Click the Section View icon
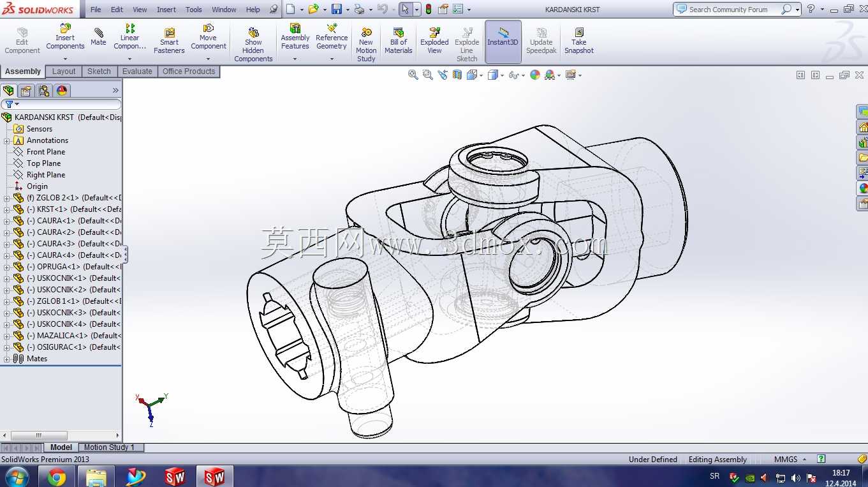 (x=457, y=75)
